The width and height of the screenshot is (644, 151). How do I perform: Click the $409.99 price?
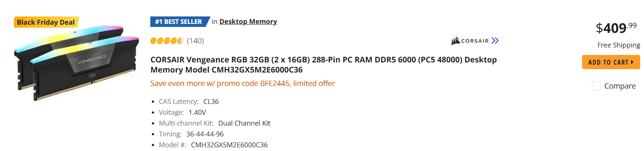(x=616, y=28)
